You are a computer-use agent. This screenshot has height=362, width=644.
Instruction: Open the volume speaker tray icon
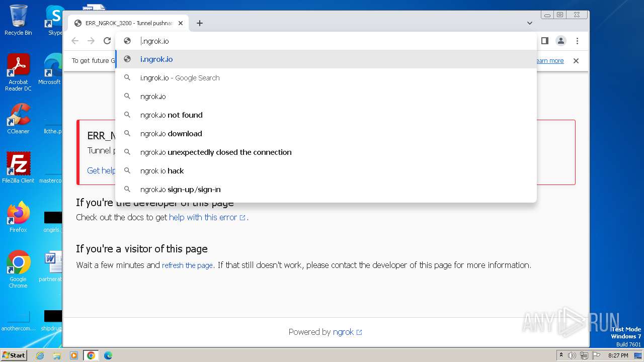tap(572, 355)
